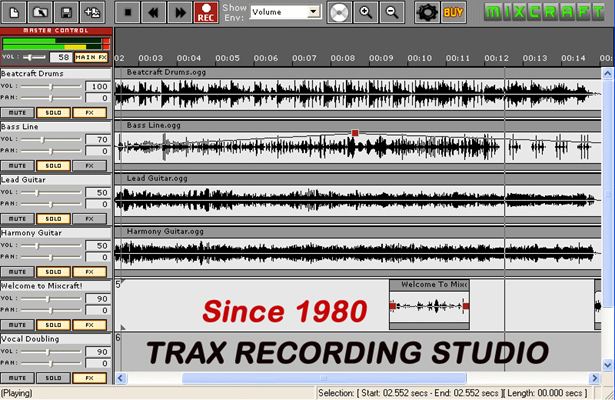This screenshot has height=400, width=615.
Task: Rewind to the start of the project
Action: tap(153, 12)
